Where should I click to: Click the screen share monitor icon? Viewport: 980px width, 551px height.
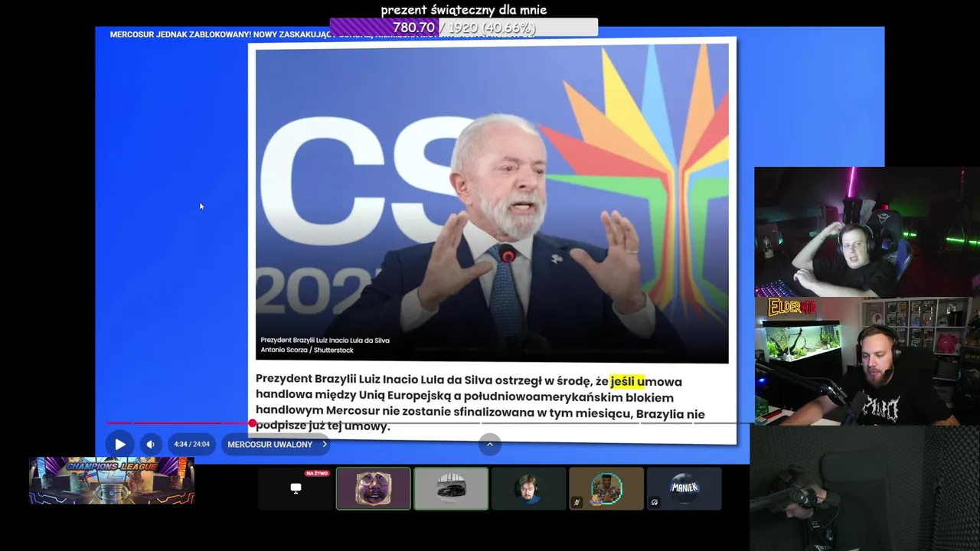(296, 488)
